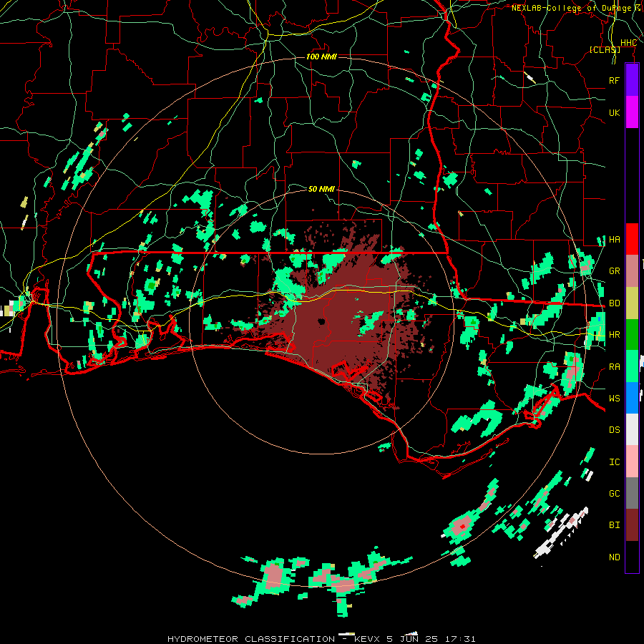644x644 pixels.
Task: Select the red HA hail swatch
Action: [x=632, y=239]
